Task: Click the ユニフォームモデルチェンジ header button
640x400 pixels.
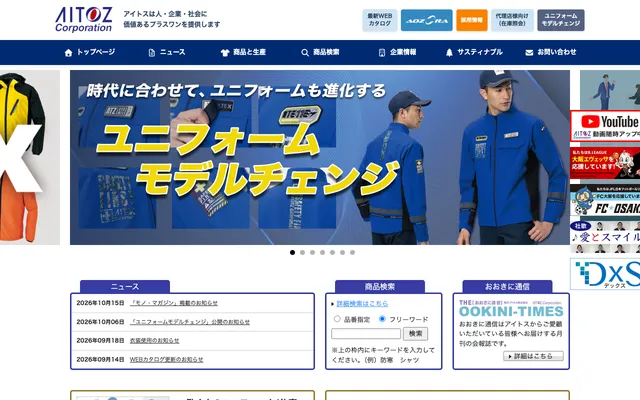Action: pos(561,20)
